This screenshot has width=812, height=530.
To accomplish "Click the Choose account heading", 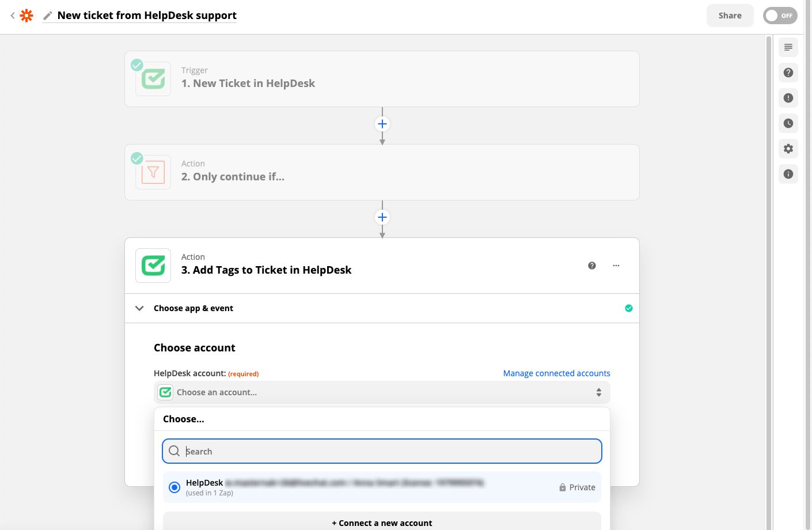I will pos(195,348).
